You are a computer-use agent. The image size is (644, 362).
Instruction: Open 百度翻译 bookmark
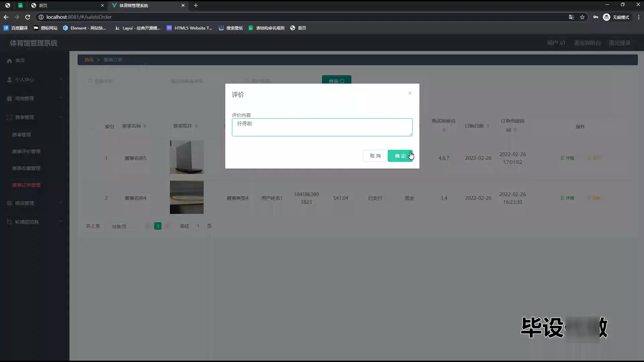pyautogui.click(x=16, y=28)
